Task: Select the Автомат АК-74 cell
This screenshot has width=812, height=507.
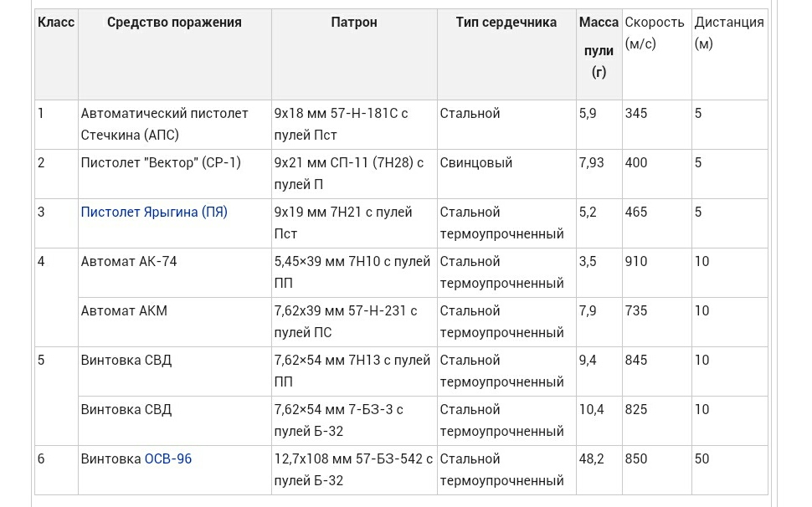Action: 129,262
